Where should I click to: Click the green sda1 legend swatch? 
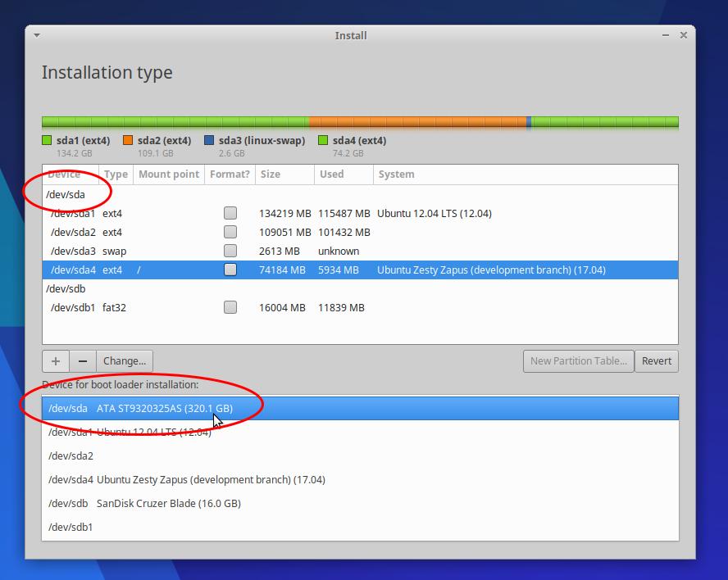click(47, 140)
